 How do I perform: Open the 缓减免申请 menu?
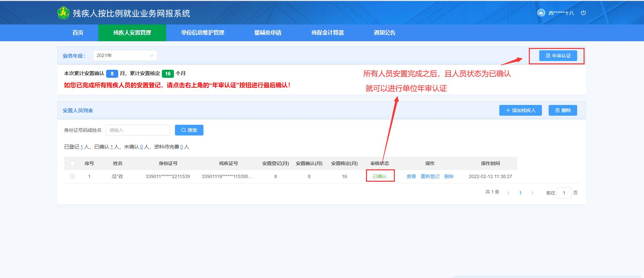[268, 33]
